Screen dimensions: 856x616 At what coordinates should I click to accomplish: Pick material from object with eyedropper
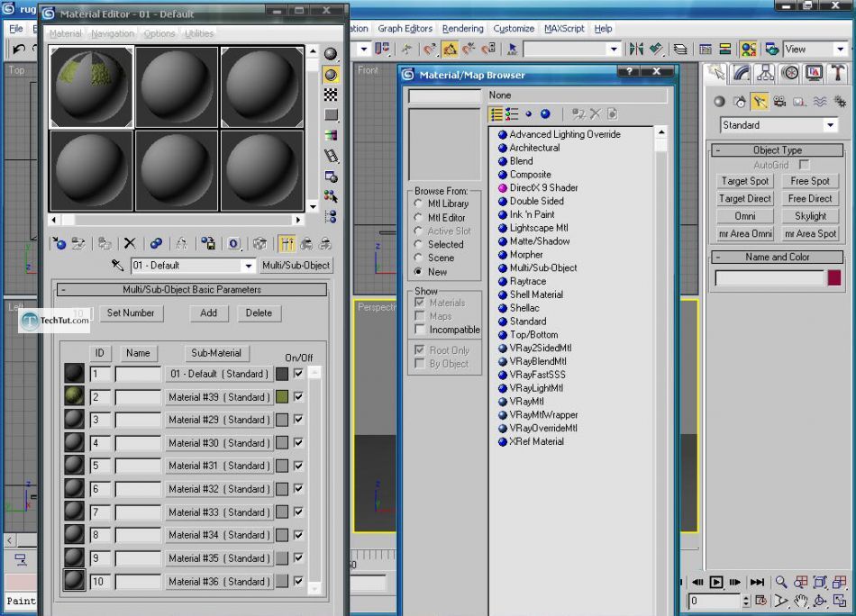click(x=117, y=265)
